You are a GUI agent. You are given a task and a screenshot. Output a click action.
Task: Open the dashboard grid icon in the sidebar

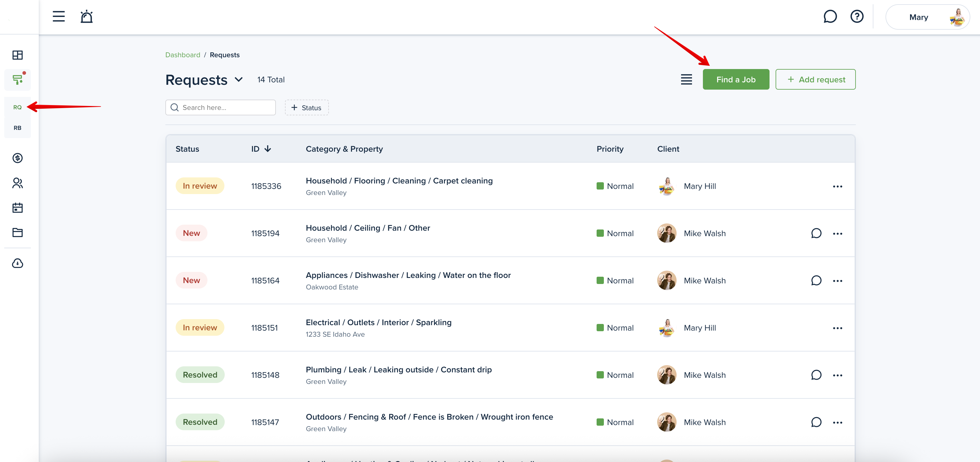tap(18, 55)
